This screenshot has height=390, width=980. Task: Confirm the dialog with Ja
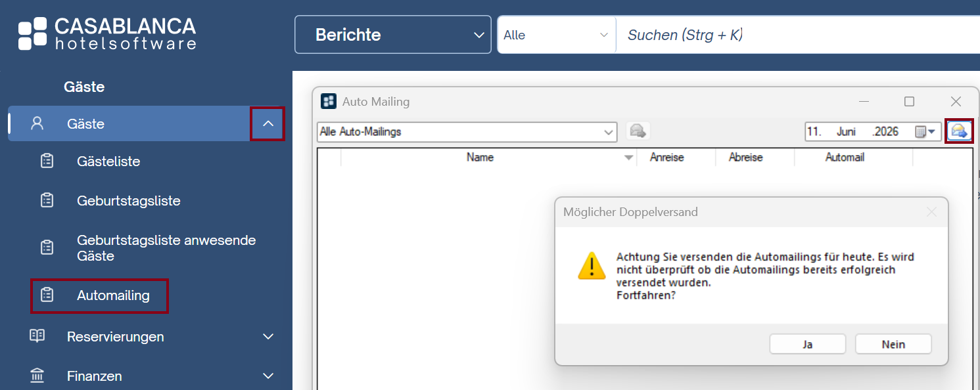[x=808, y=344]
